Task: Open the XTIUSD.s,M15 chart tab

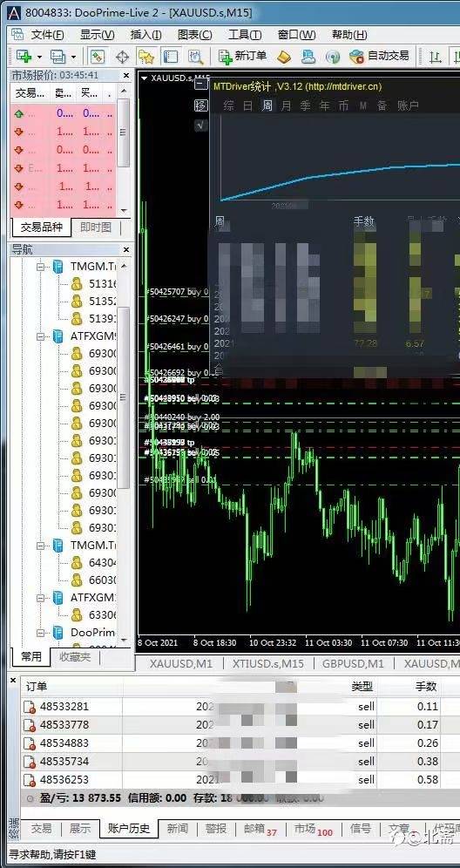Action: click(268, 663)
